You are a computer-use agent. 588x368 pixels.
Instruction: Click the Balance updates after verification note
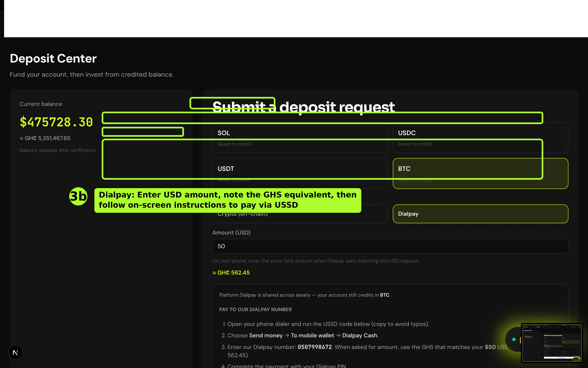[58, 150]
